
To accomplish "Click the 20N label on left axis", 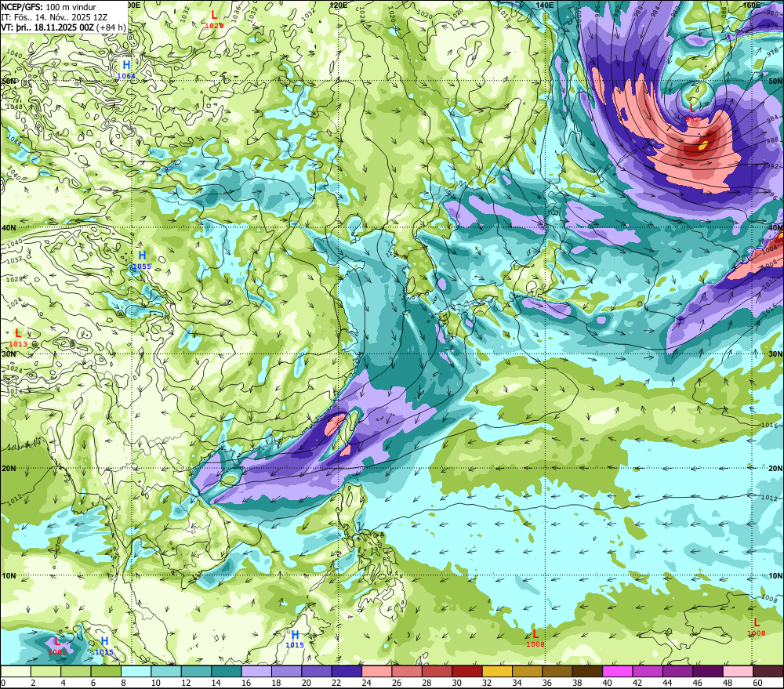I will pos(9,469).
